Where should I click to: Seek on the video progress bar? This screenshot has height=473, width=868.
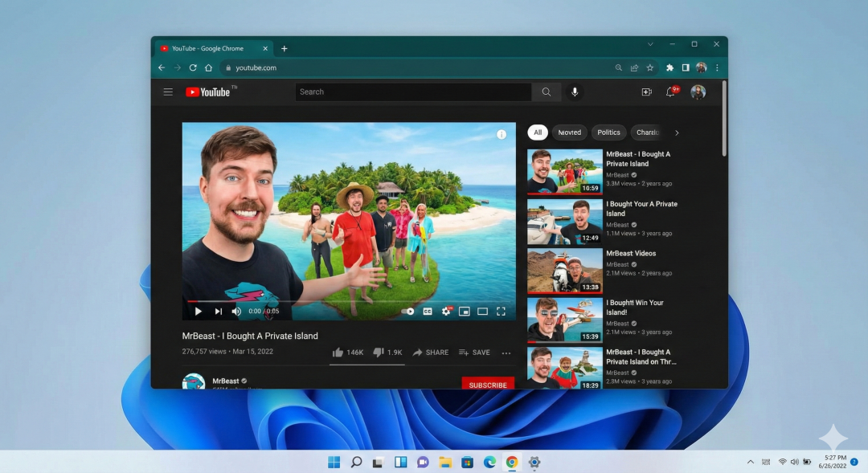pyautogui.click(x=349, y=301)
